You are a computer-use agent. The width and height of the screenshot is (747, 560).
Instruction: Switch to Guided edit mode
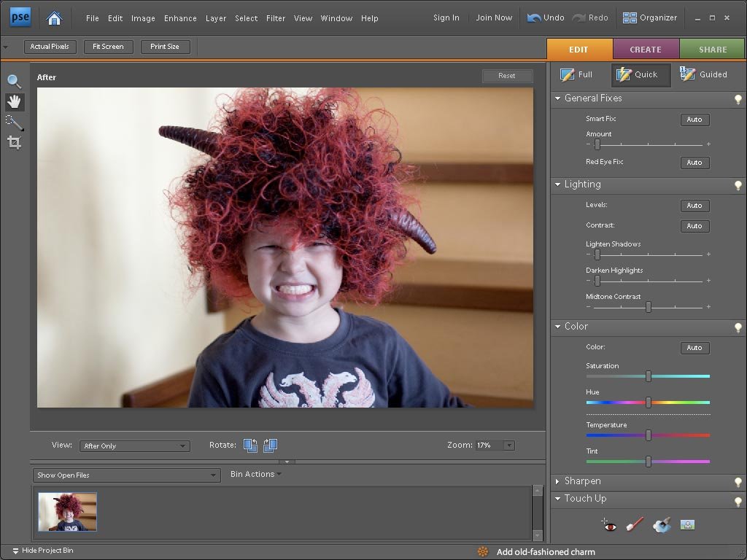703,74
